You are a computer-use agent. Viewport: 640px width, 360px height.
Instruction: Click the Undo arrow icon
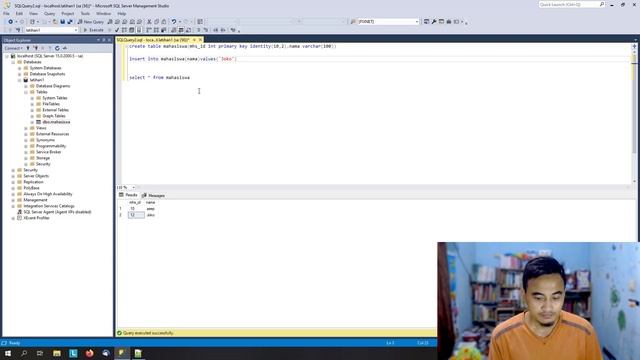point(174,22)
